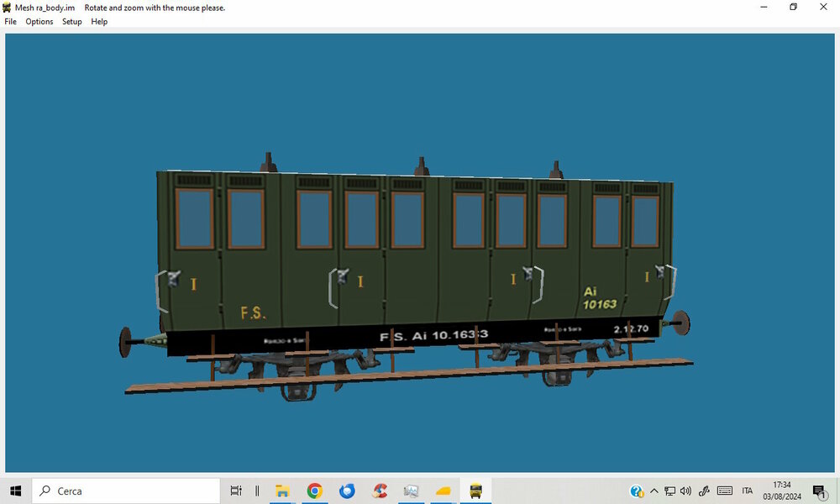Open the Windows Start menu

[x=15, y=491]
